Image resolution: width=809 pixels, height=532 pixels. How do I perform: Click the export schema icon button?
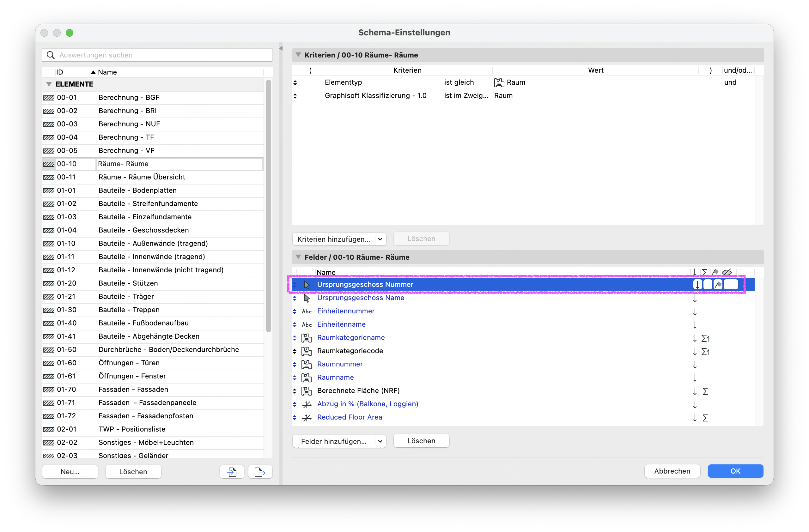[x=260, y=472]
